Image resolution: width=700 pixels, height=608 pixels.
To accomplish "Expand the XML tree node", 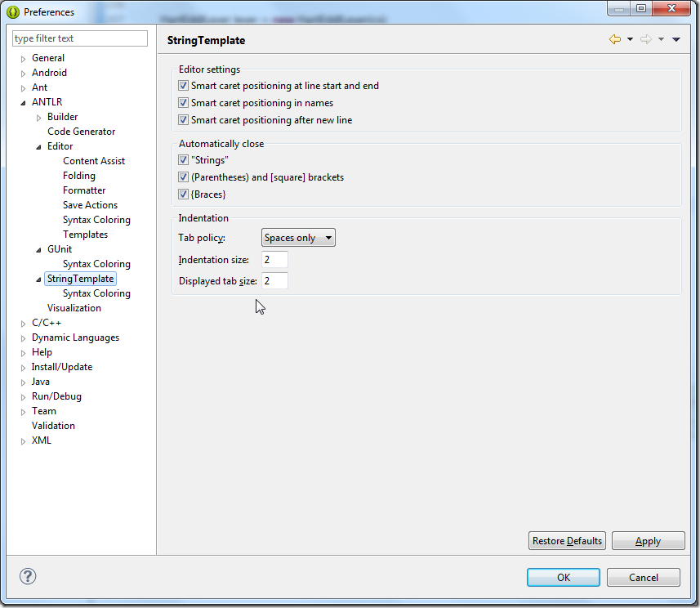I will tap(23, 441).
